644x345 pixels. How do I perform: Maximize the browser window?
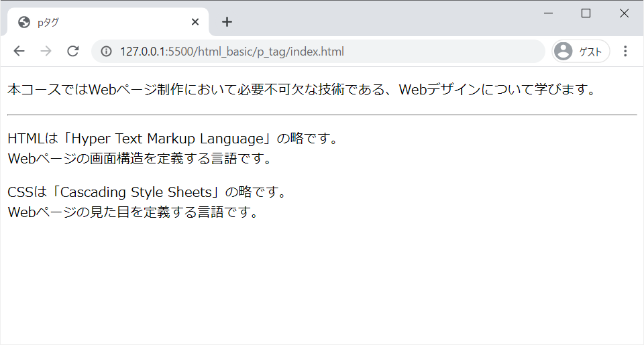586,13
